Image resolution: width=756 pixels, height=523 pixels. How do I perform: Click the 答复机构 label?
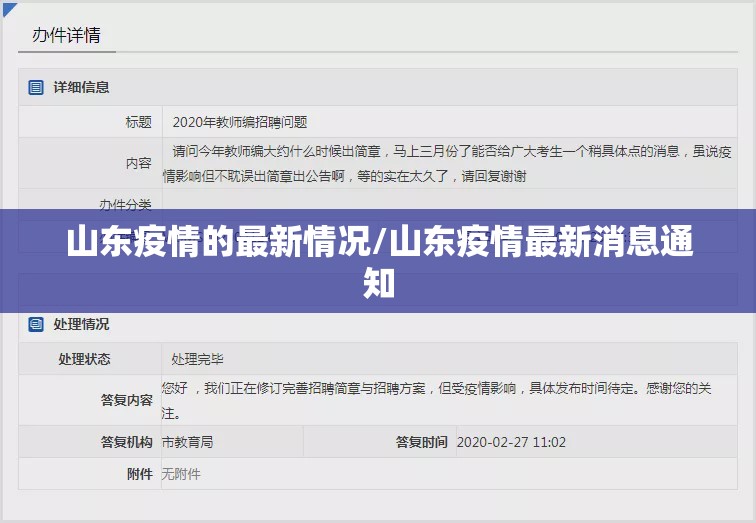[x=126, y=442]
